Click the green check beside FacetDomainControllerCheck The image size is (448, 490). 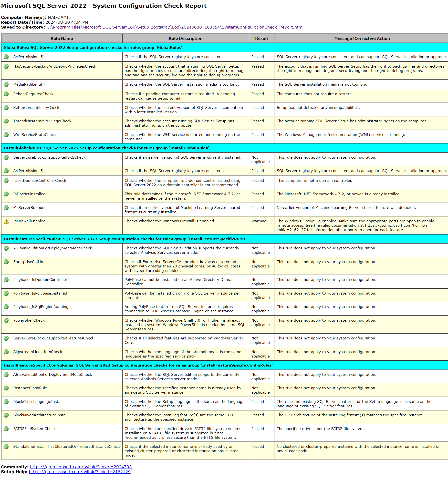tap(6, 181)
